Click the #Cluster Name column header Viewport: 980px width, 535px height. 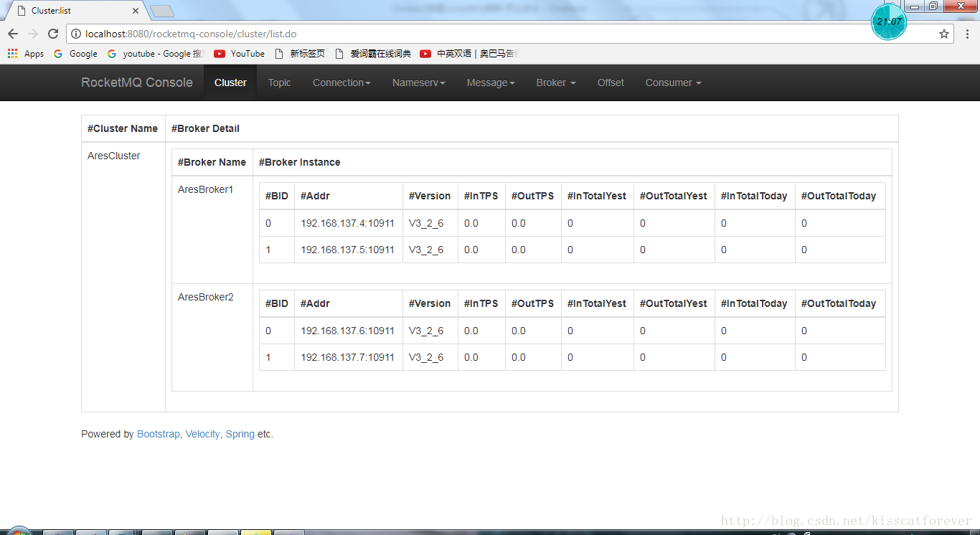click(123, 128)
